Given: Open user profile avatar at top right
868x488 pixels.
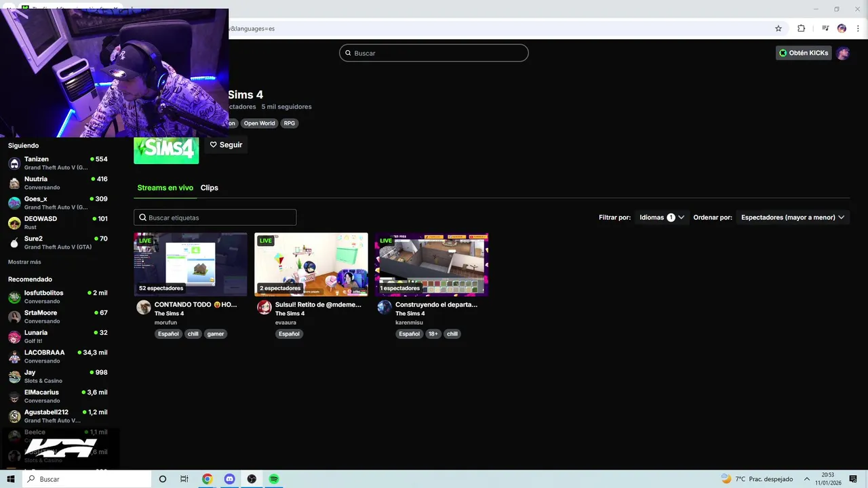Looking at the screenshot, I should pos(843,53).
